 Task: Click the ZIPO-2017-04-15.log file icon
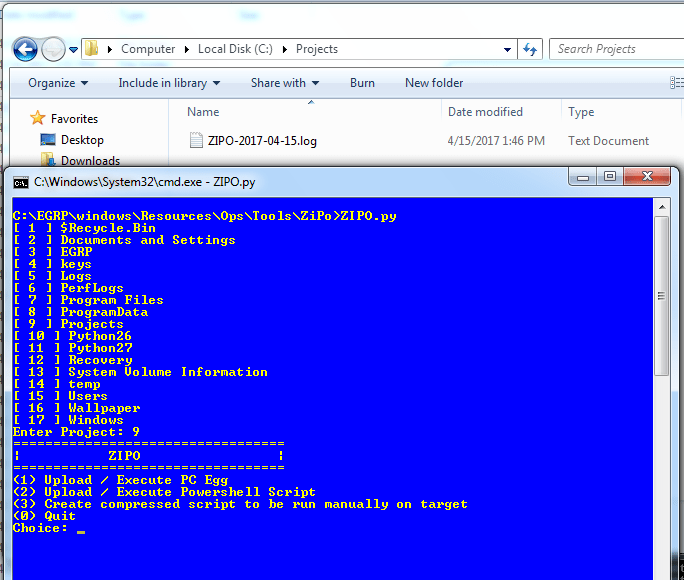(x=197, y=141)
